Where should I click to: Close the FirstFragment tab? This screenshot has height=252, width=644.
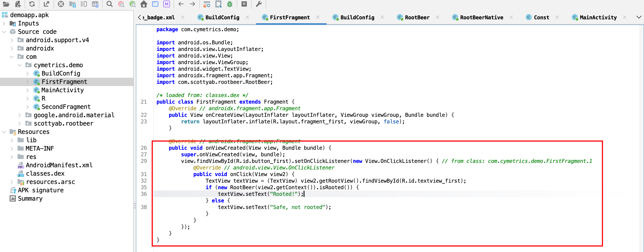point(318,17)
